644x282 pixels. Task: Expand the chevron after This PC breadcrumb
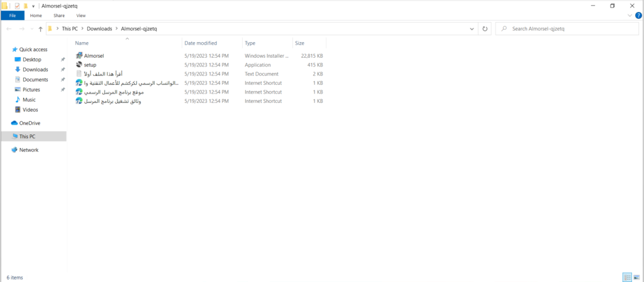pos(82,29)
